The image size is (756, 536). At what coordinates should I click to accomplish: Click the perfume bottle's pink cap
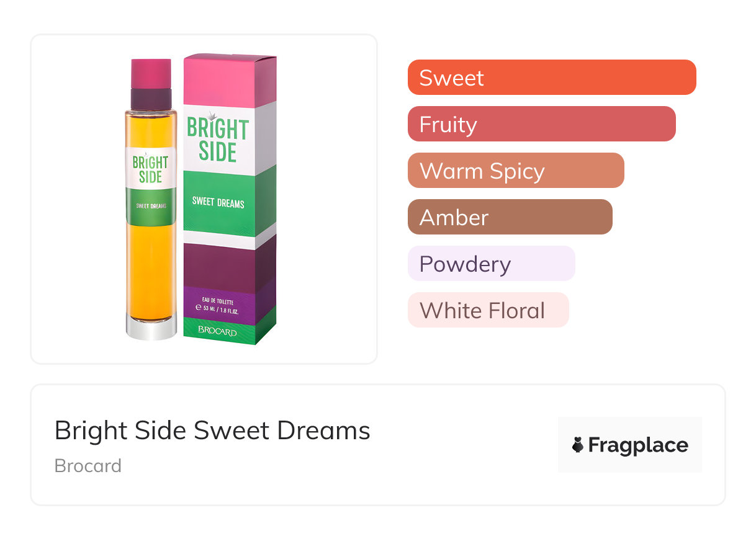pos(151,73)
